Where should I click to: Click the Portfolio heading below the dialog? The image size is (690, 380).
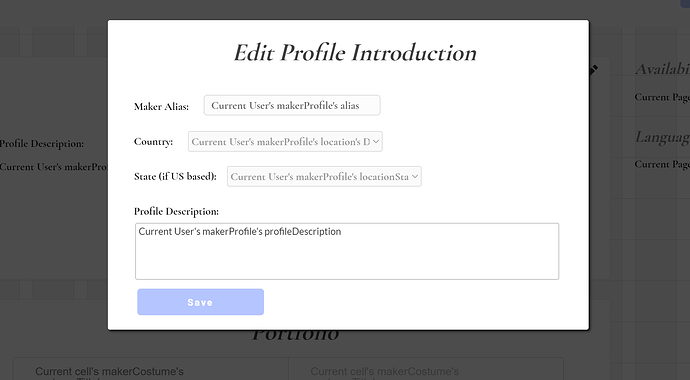[295, 336]
